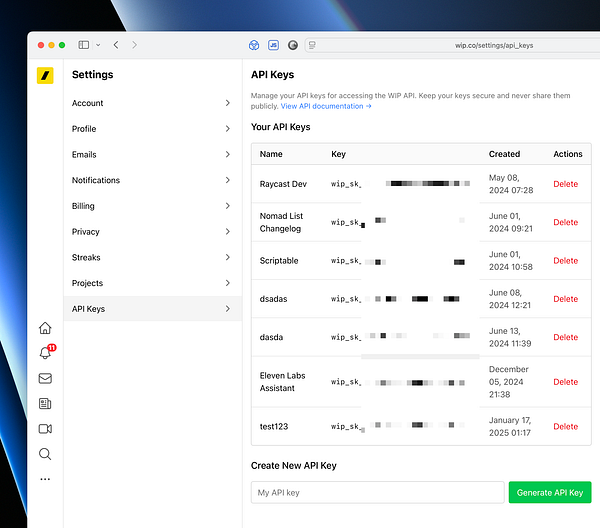The height and width of the screenshot is (528, 600).
Task: Click the test123 name cell
Action: click(274, 427)
